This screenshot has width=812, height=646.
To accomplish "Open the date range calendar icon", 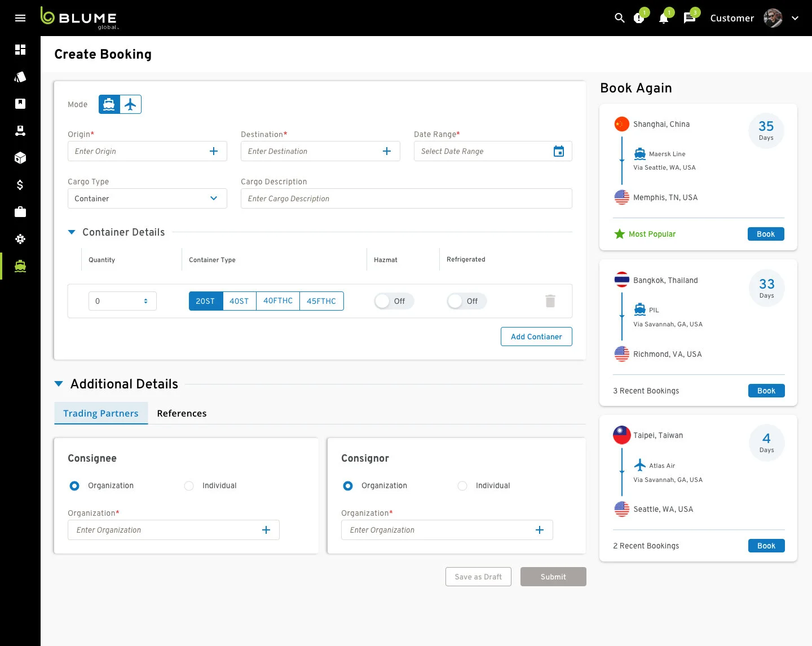I will [559, 151].
